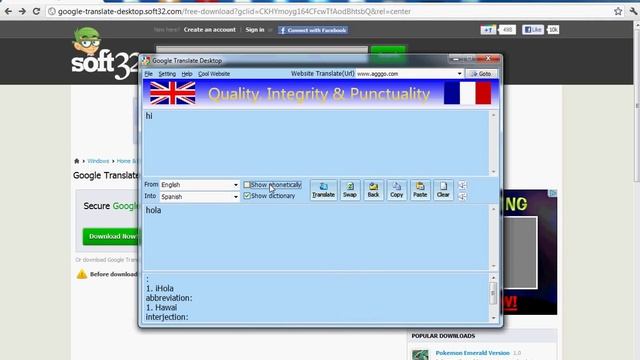Image resolution: width=640 pixels, height=360 pixels.
Task: Click the AdChoices icon on the advertisement
Action: [553, 193]
